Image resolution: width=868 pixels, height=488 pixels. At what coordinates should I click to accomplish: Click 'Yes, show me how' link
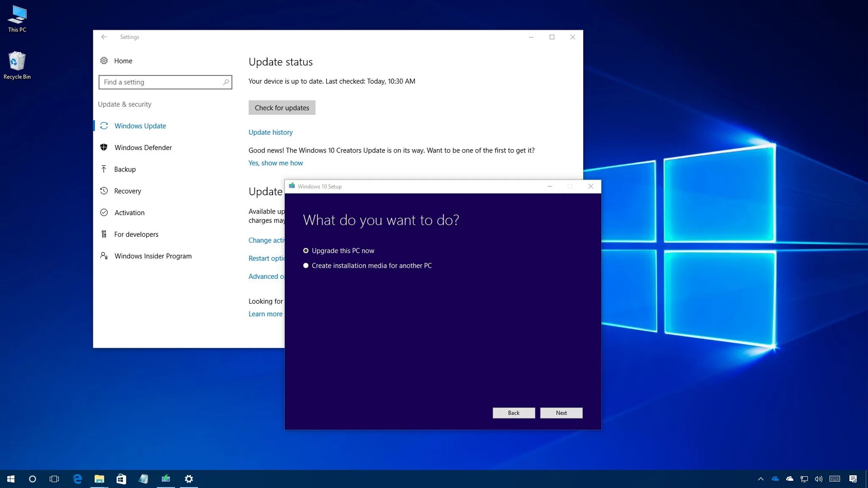pyautogui.click(x=275, y=162)
